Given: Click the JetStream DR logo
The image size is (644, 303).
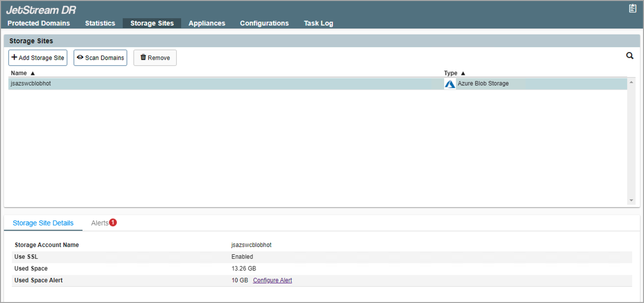Looking at the screenshot, I should tap(41, 10).
